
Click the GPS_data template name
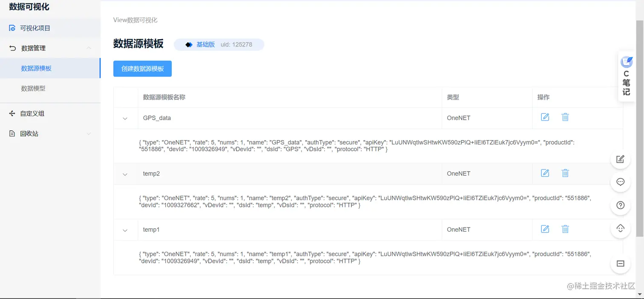coord(157,118)
